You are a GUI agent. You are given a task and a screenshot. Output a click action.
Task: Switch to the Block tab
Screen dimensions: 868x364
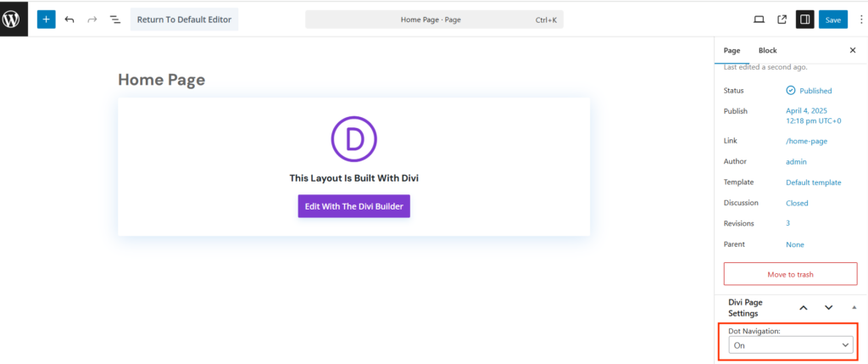767,51
